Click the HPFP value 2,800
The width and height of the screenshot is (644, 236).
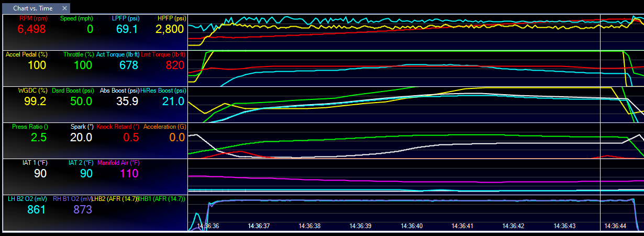click(x=170, y=29)
